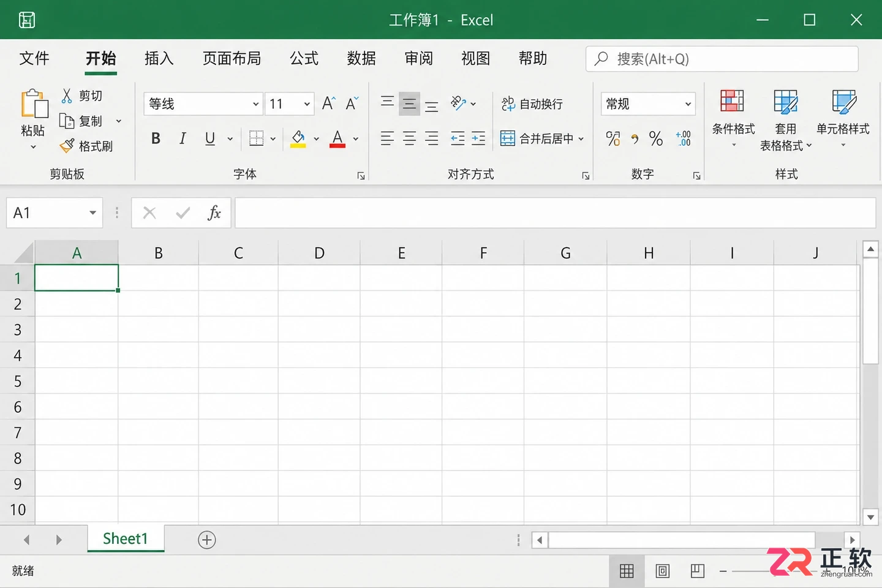Click the Copy (复制) icon
The image size is (882, 588).
tap(67, 121)
